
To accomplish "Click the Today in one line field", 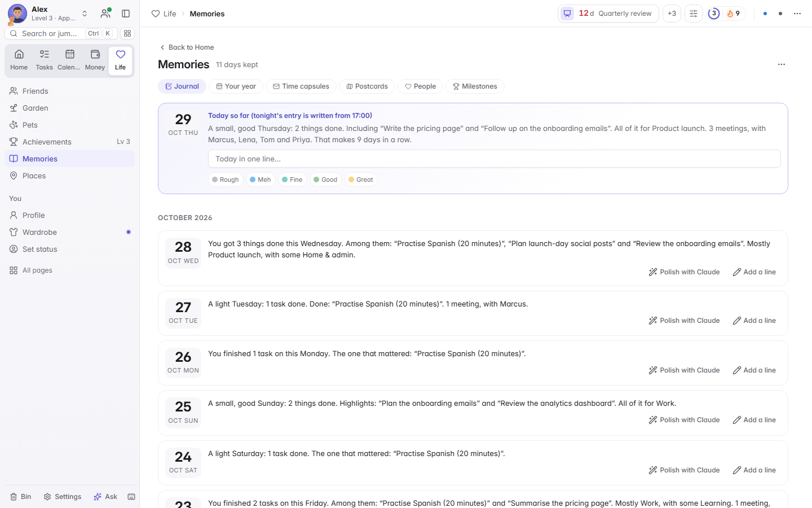I will (494, 159).
